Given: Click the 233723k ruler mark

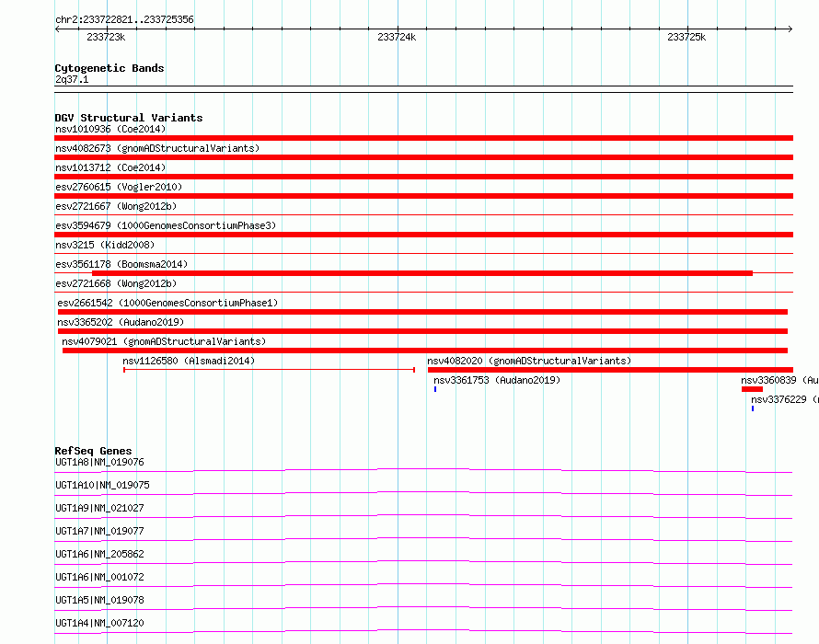Looking at the screenshot, I should (106, 37).
